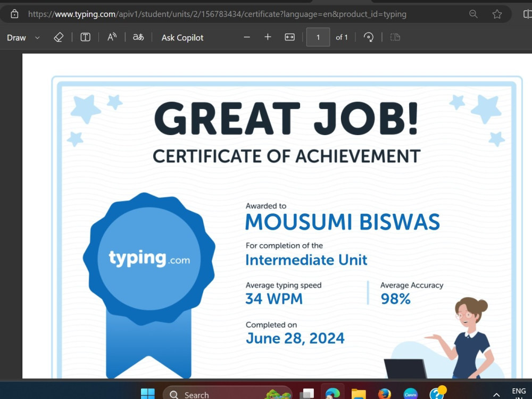Select the typing.com certificate URL in the address bar
This screenshot has width=532, height=399.
(x=217, y=14)
